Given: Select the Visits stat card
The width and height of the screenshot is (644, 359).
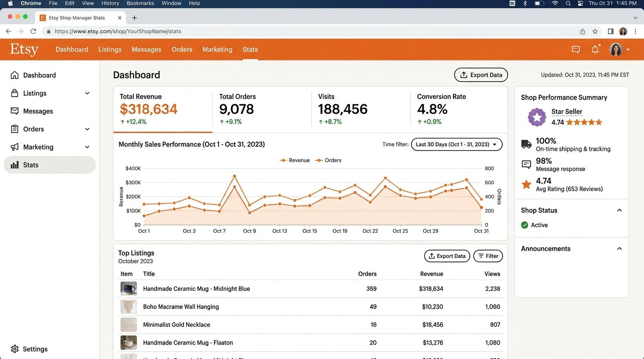Looking at the screenshot, I should click(361, 109).
